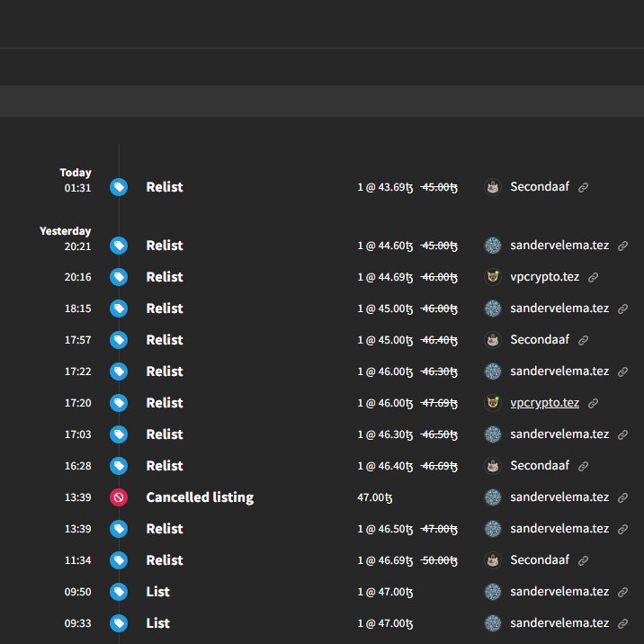Open the underlined vpcrypto.tez link at 17:20
The width and height of the screenshot is (644, 644).
pos(544,403)
